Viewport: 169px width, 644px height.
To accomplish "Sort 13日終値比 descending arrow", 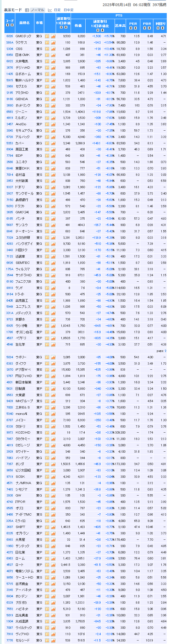I will click(x=102, y=30).
